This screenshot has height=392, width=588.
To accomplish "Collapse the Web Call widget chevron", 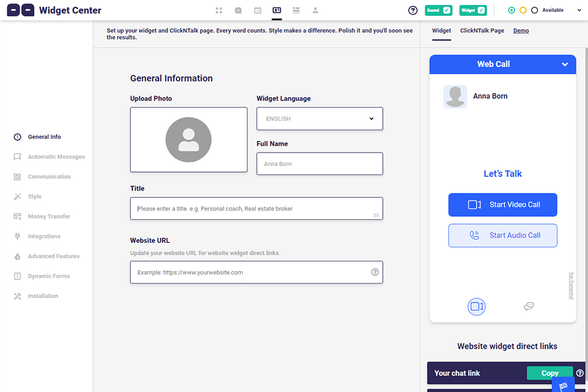I will point(565,64).
